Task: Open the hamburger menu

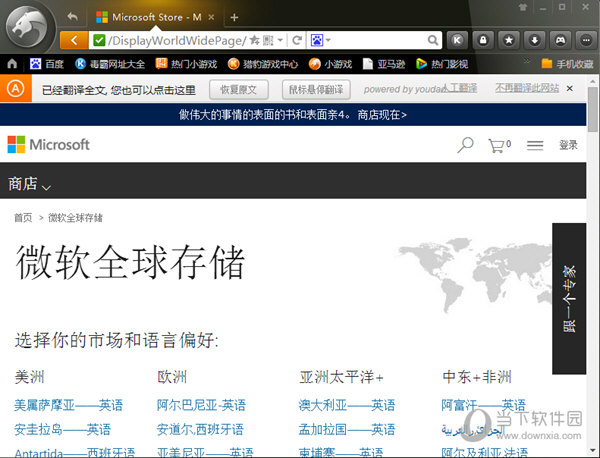Action: (535, 145)
